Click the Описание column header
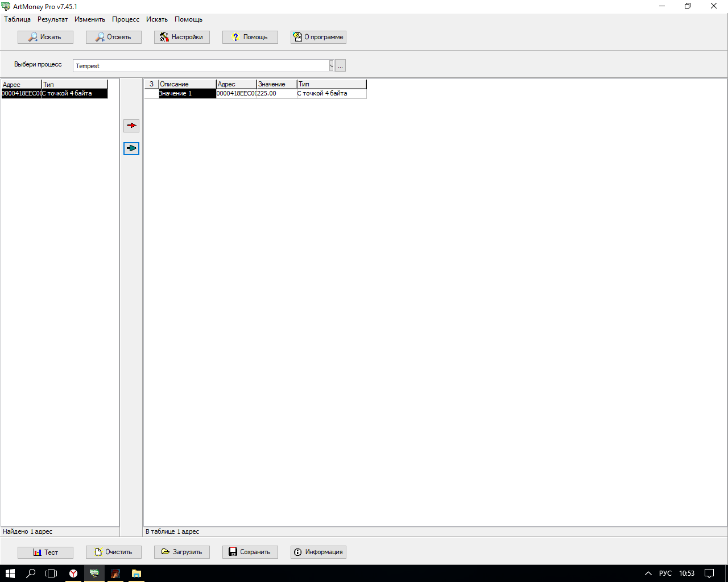This screenshot has height=582, width=728. (187, 84)
